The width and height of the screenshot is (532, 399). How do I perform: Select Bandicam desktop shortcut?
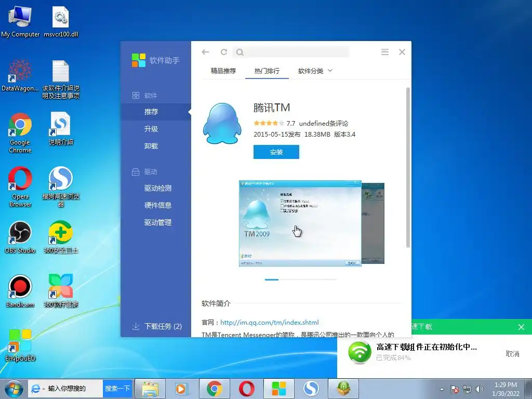pyautogui.click(x=20, y=291)
